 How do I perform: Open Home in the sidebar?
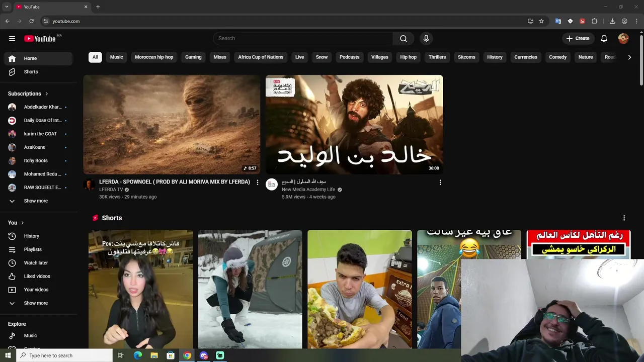click(x=38, y=58)
